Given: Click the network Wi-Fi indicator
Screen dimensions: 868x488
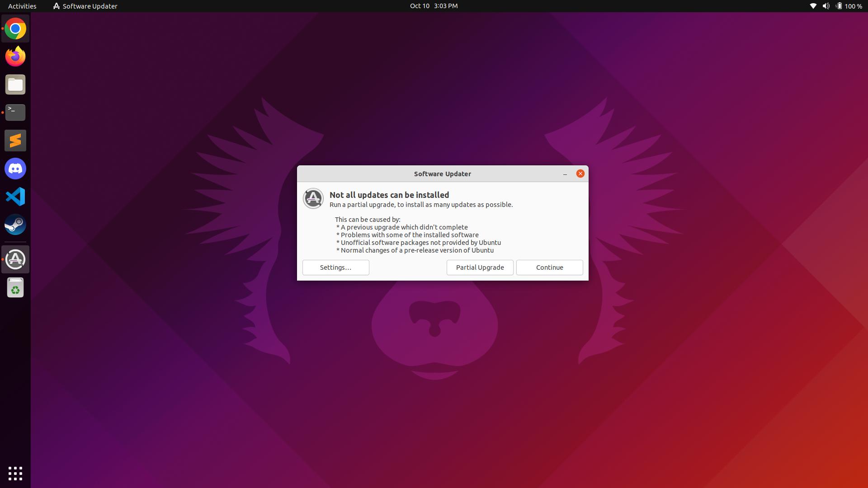Looking at the screenshot, I should pyautogui.click(x=813, y=6).
